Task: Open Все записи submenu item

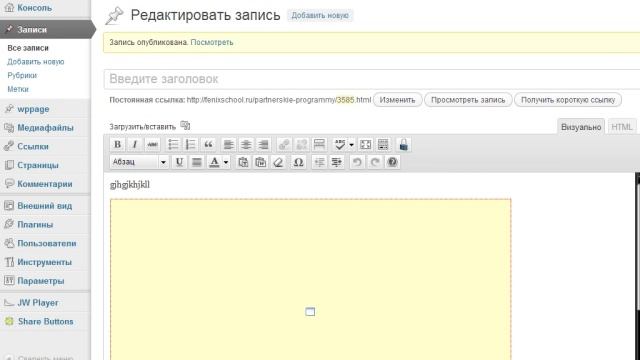Action: 28,48
